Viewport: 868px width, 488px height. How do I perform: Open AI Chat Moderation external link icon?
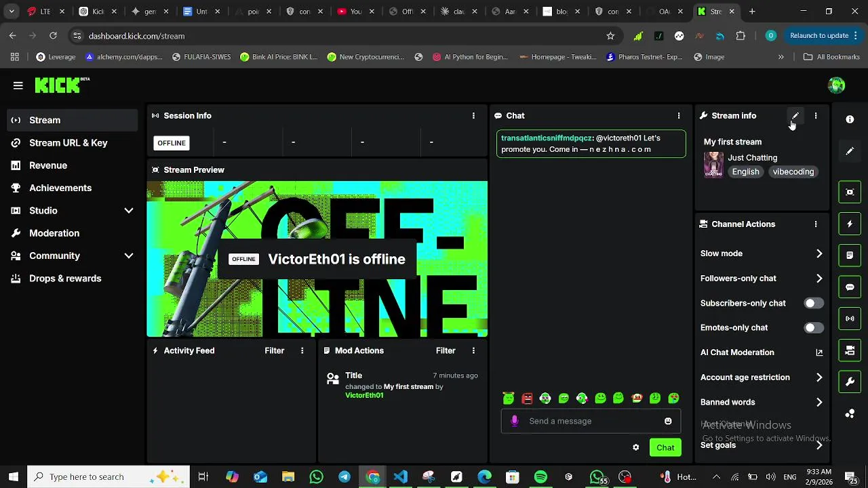click(819, 352)
